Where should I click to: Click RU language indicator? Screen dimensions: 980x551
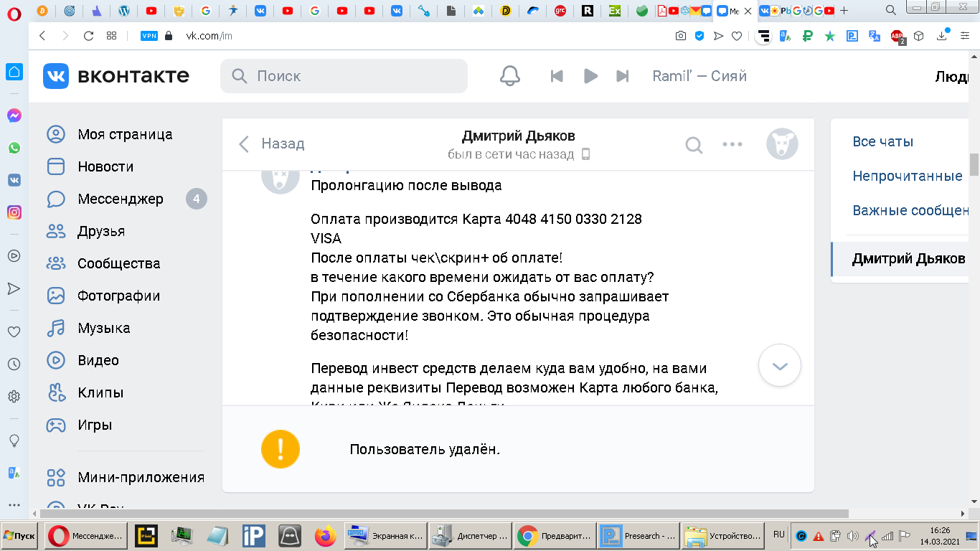pos(778,534)
